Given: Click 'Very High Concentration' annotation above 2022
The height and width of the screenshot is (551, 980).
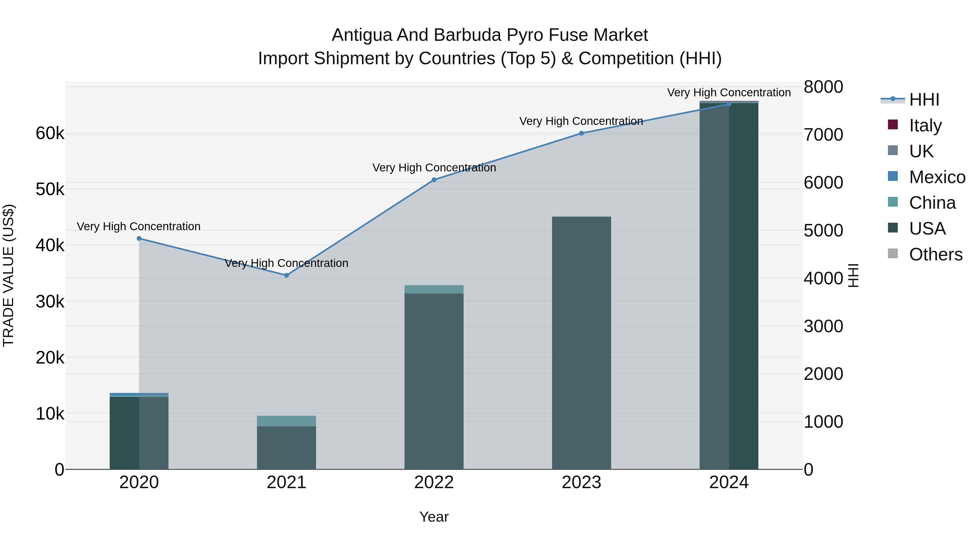Looking at the screenshot, I should [x=434, y=168].
